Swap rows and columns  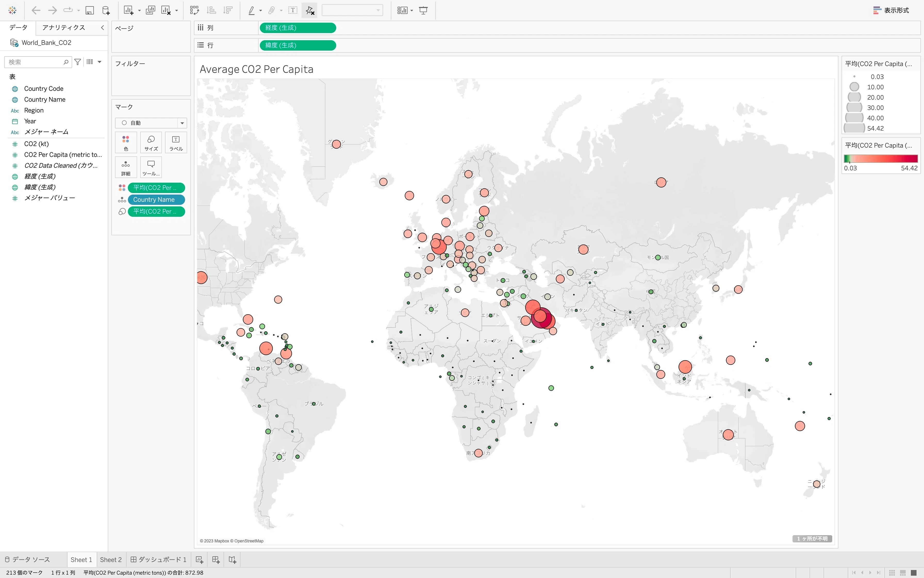click(194, 10)
